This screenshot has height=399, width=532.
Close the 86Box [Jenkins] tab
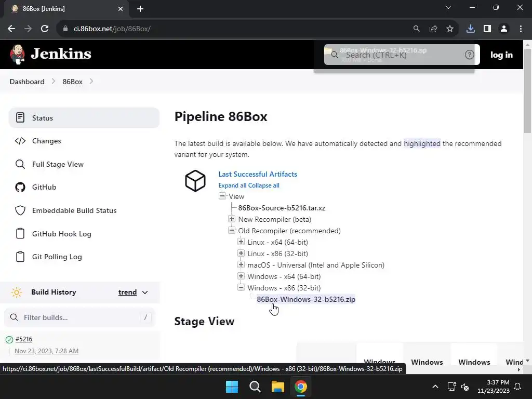click(x=121, y=9)
